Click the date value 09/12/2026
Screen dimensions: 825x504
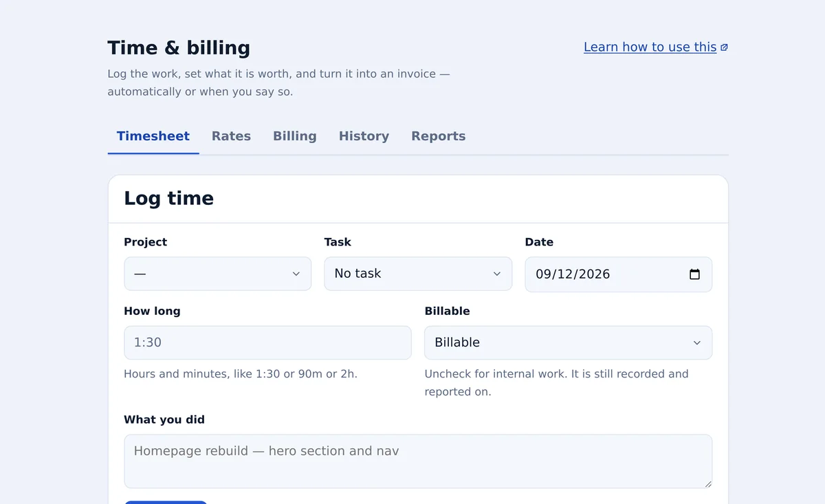573,274
